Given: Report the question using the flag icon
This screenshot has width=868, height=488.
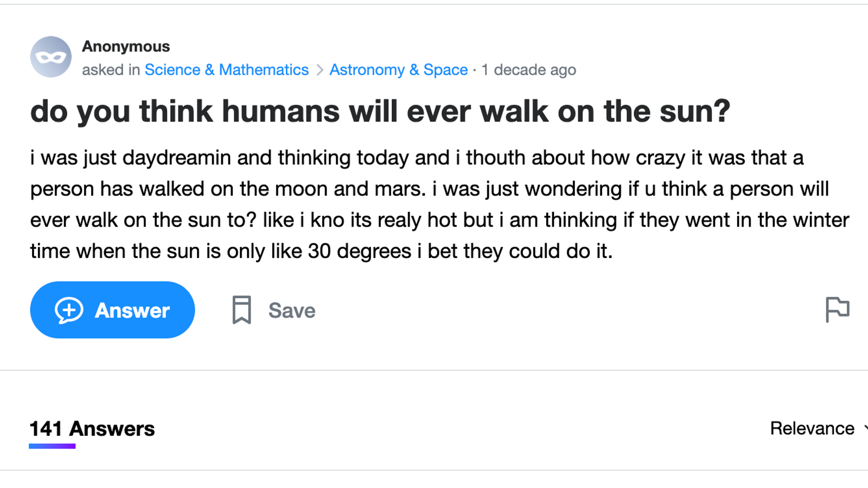Looking at the screenshot, I should 837,310.
